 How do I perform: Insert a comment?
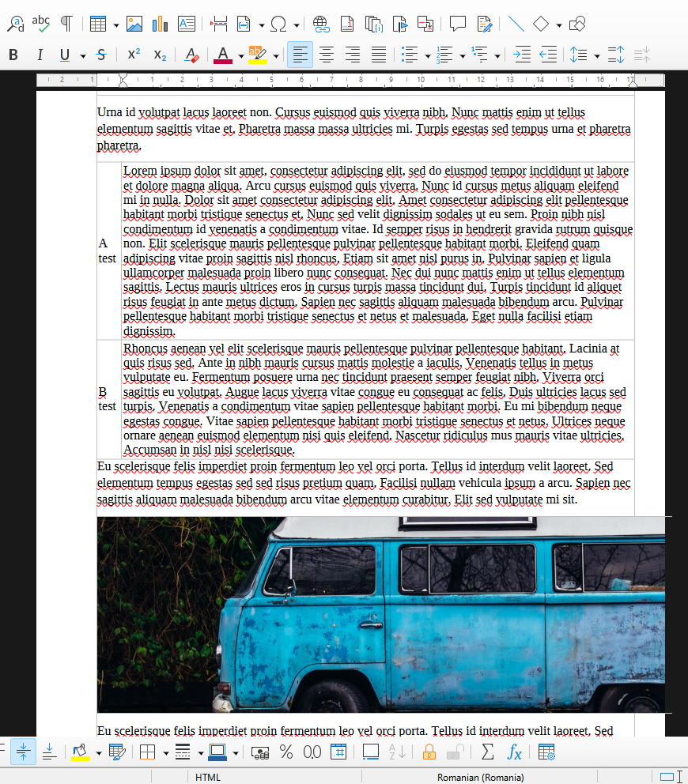click(457, 24)
